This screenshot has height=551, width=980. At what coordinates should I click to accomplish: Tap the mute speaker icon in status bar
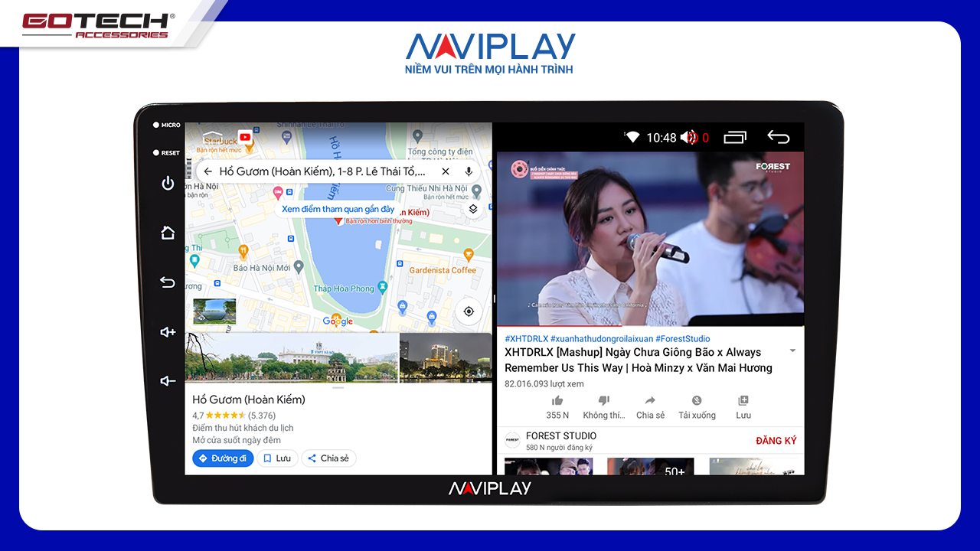690,138
